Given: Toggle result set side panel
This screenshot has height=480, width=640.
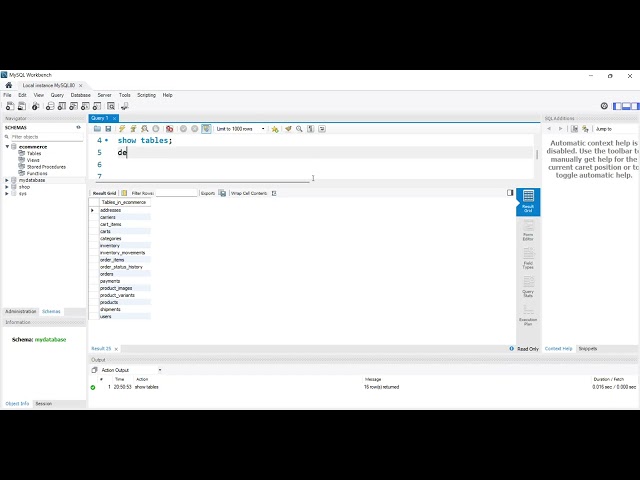Looking at the screenshot, I should coord(510,193).
